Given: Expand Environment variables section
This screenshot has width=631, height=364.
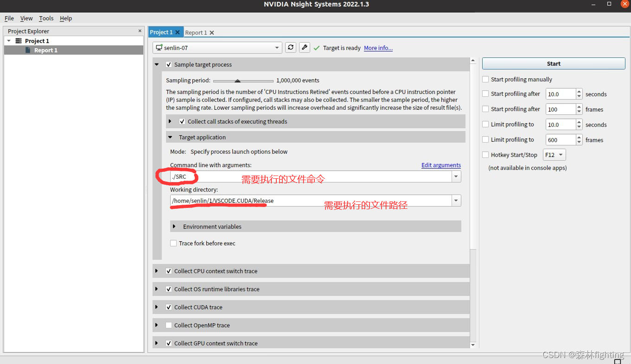Looking at the screenshot, I should pos(174,226).
